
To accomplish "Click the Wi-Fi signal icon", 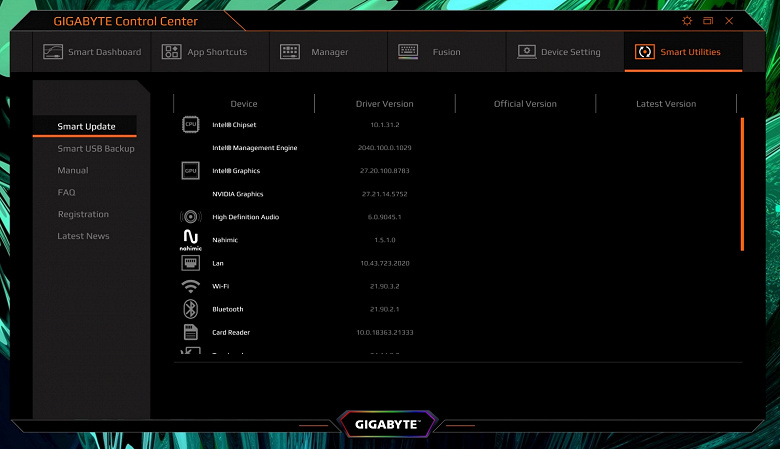I will 191,286.
